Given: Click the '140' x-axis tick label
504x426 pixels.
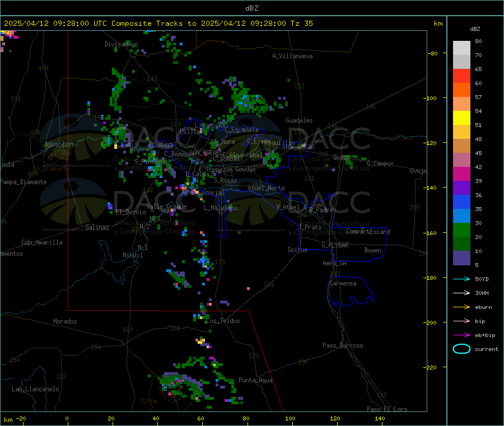Looking at the screenshot, I should (x=380, y=418).
